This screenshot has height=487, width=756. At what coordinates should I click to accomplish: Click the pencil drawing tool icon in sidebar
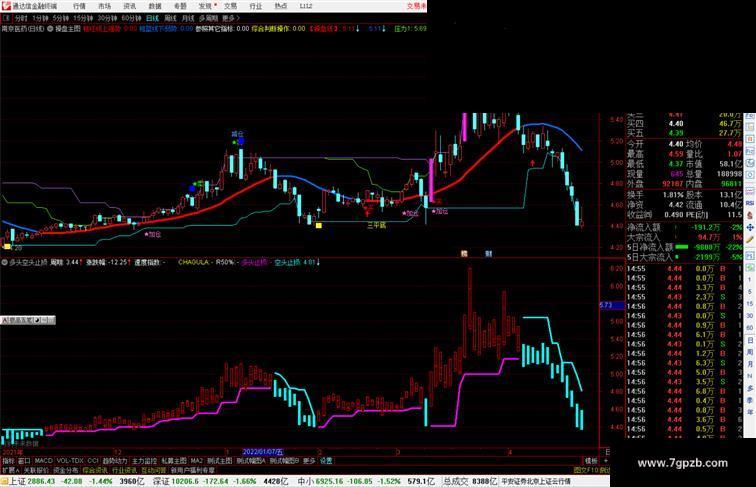pos(750,240)
